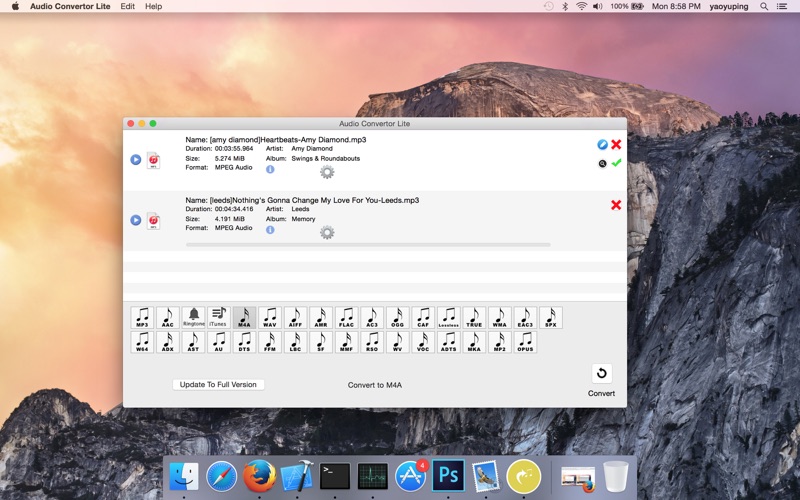Screen dimensions: 800x500
Task: Open Photoshop from the Dock
Action: 448,476
